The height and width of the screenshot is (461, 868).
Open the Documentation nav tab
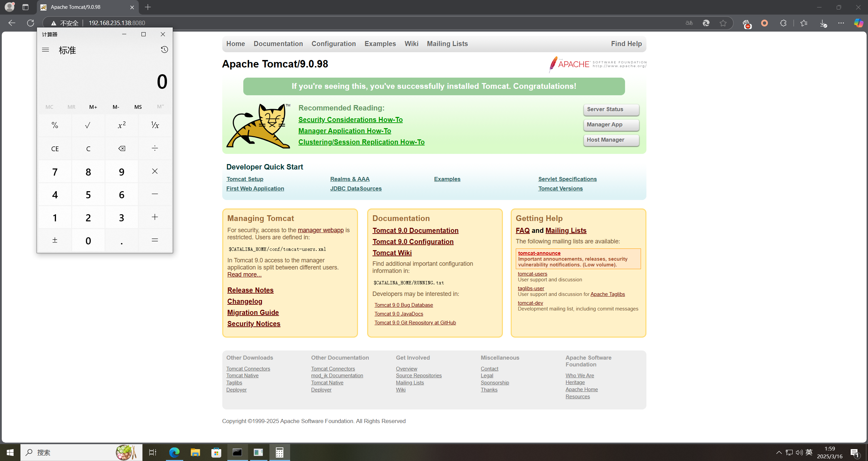click(x=278, y=44)
